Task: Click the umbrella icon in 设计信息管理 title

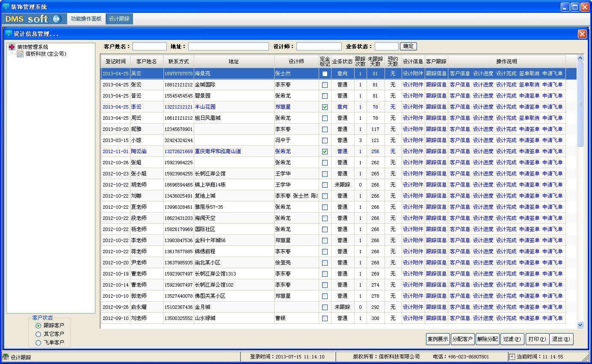Action: [x=9, y=34]
